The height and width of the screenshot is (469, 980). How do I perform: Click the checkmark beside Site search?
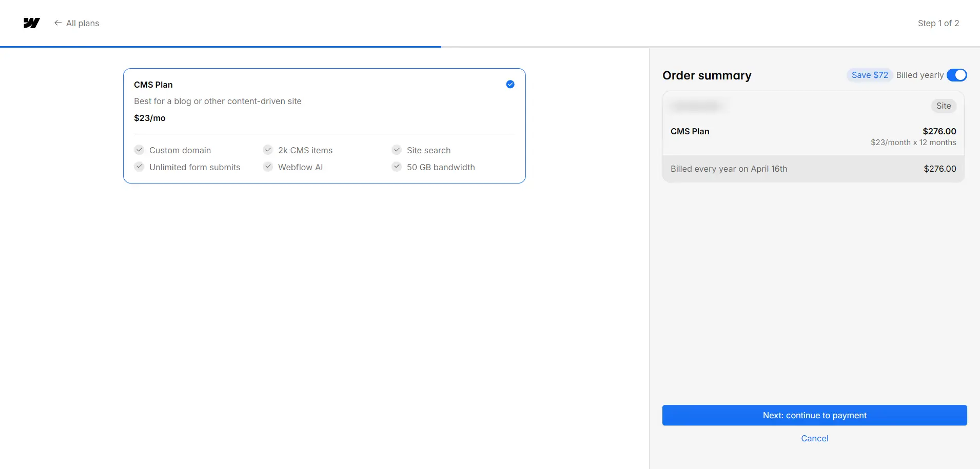[x=397, y=150]
